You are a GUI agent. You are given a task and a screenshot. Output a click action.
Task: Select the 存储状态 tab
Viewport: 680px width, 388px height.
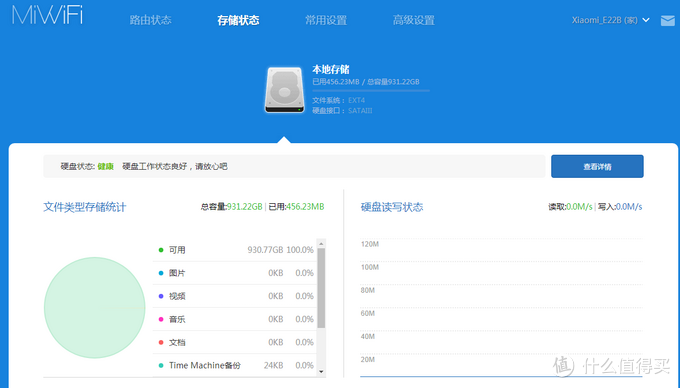tap(238, 20)
